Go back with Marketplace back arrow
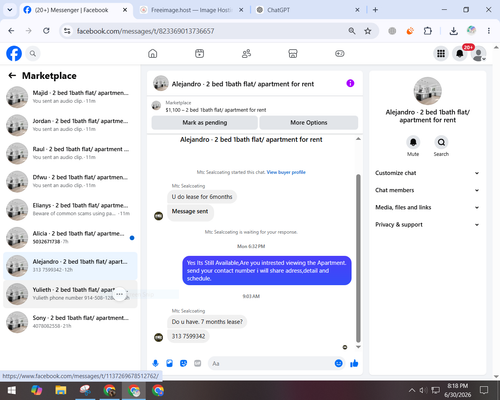The width and height of the screenshot is (500, 400). pyautogui.click(x=12, y=76)
